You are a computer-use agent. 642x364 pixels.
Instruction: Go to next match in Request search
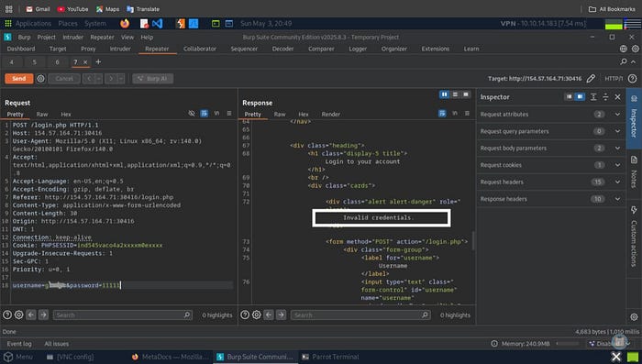tap(43, 314)
